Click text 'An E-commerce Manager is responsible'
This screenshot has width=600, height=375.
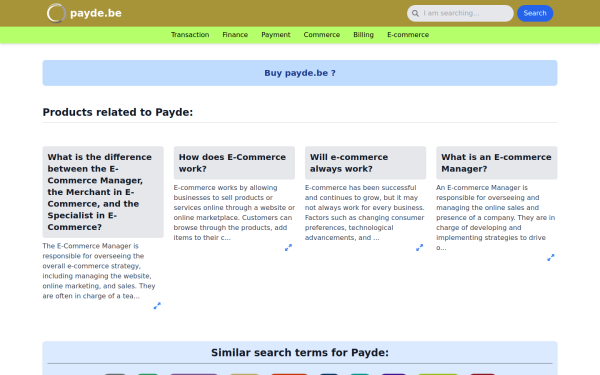(497, 218)
